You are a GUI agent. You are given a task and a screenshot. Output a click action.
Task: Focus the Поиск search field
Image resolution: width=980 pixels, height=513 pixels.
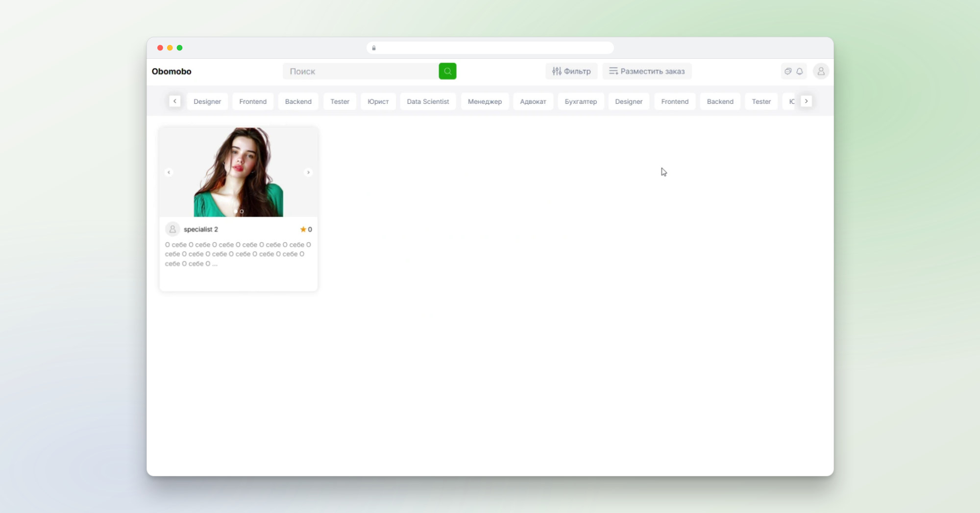click(361, 72)
